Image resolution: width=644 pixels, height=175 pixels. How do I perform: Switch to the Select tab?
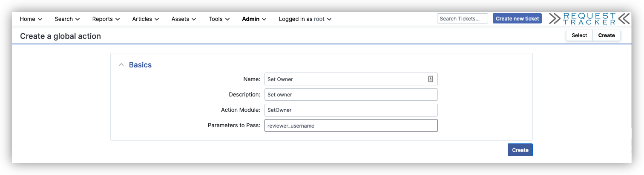click(579, 35)
